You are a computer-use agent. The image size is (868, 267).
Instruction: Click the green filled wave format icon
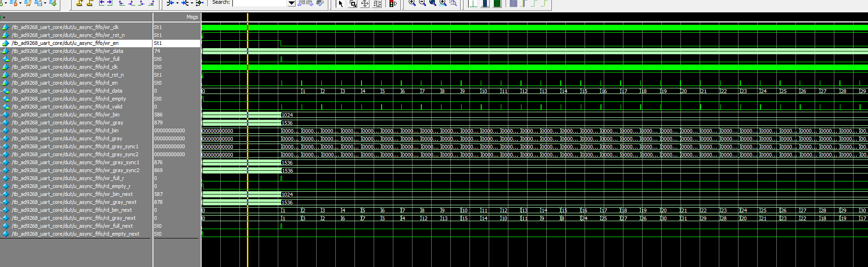pyautogui.click(x=497, y=3)
